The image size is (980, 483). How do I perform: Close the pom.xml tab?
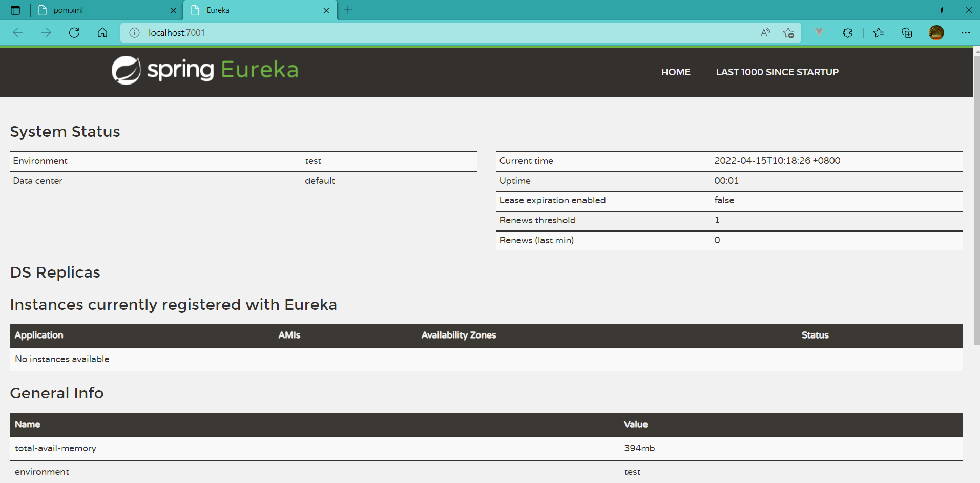[173, 10]
